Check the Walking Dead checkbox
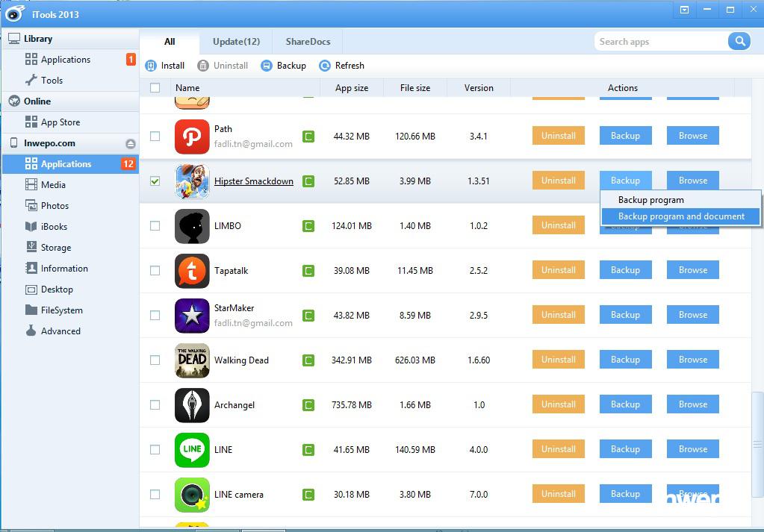 click(155, 360)
